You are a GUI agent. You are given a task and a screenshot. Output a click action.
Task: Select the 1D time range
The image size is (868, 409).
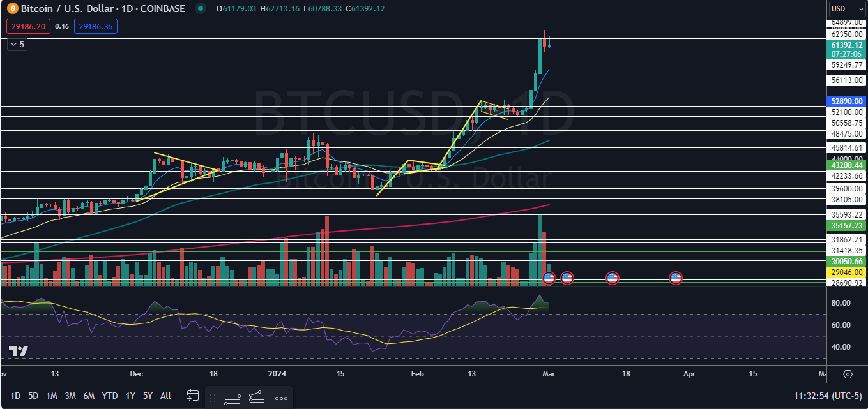(15, 396)
